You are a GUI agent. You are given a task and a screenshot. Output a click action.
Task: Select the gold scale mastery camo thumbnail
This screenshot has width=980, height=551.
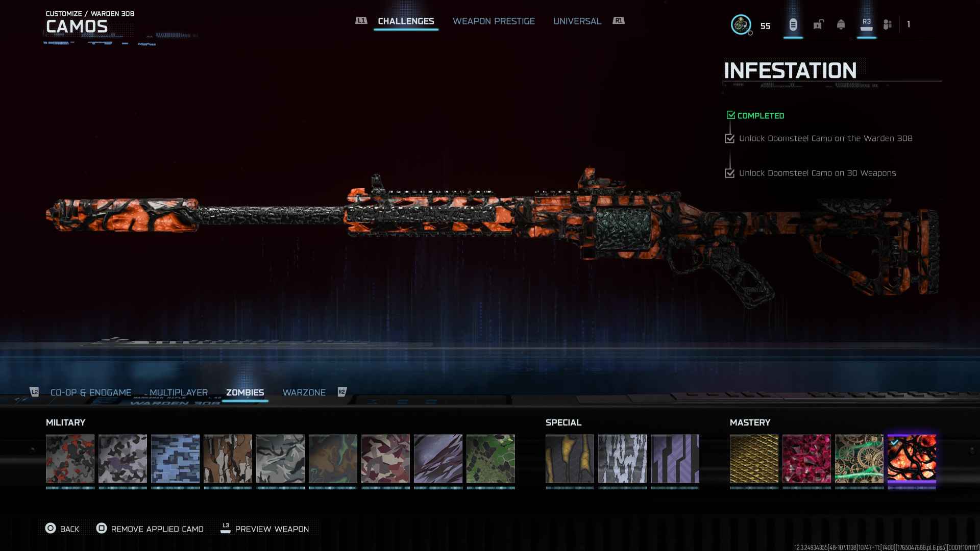(x=754, y=459)
